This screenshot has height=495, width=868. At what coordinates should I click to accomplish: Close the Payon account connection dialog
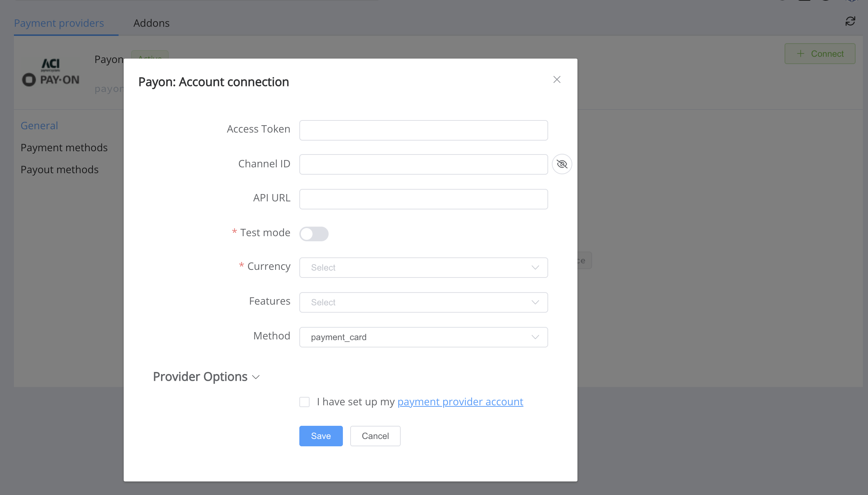tap(557, 79)
